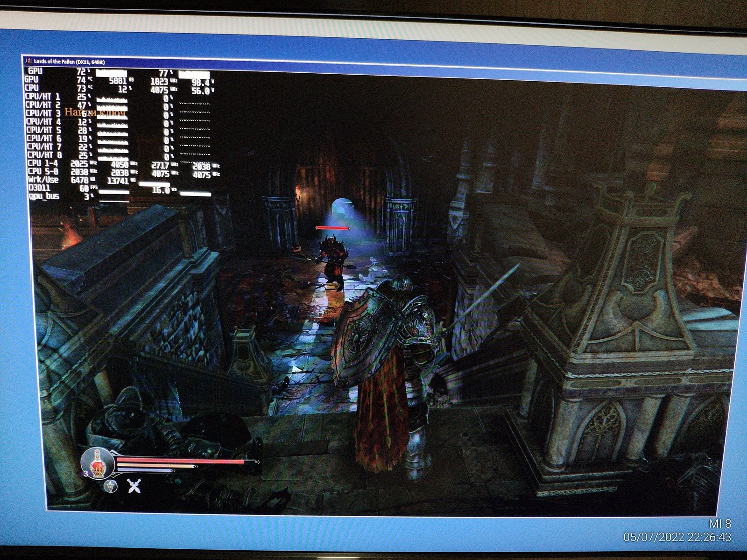Click the '2025' frequency value

tap(80, 163)
